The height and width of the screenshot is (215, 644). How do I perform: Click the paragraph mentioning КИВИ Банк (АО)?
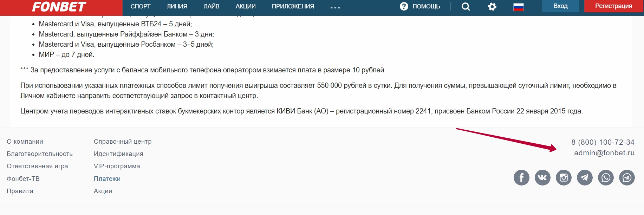(x=301, y=111)
